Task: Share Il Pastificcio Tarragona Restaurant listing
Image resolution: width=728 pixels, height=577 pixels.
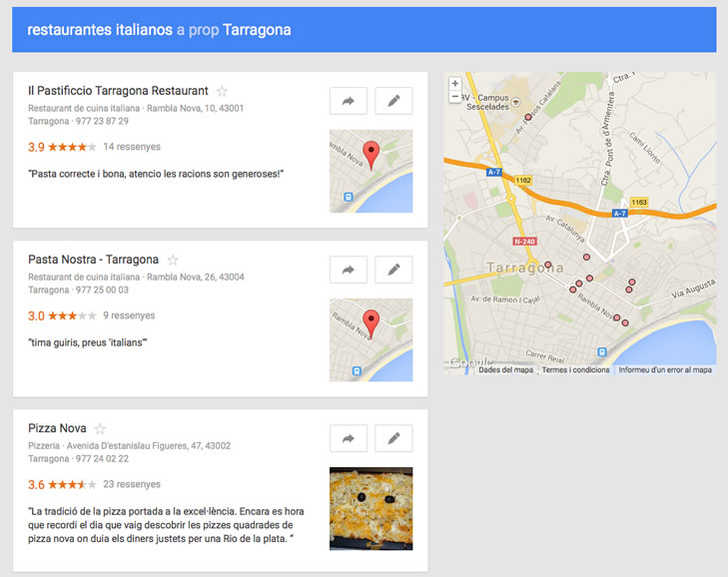Action: tap(349, 101)
